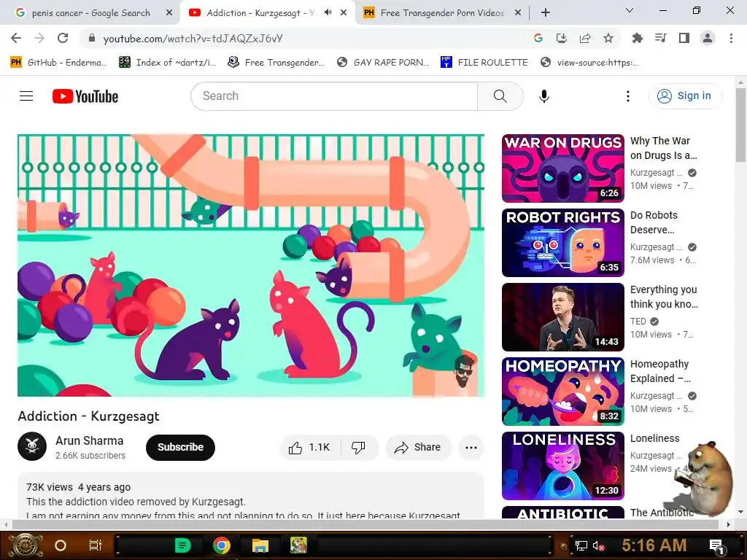The image size is (747, 560).
Task: Open File Explorer from the taskbar
Action: coord(260,545)
